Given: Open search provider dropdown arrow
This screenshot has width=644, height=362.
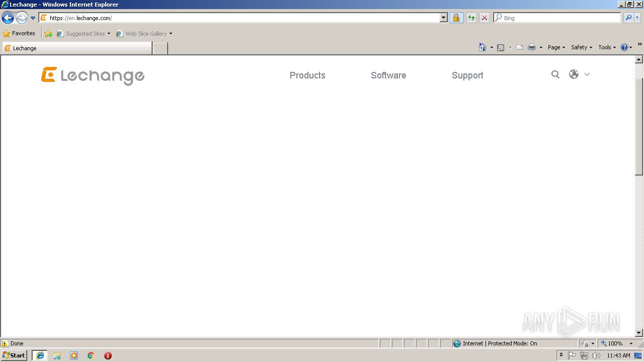Looking at the screenshot, I should coord(637,18).
